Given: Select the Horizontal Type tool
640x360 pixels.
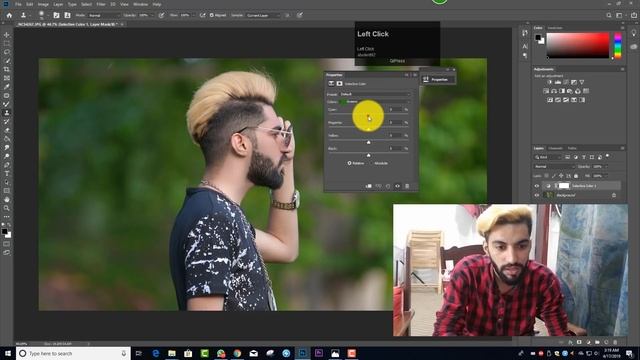Looking at the screenshot, I should (x=7, y=174).
